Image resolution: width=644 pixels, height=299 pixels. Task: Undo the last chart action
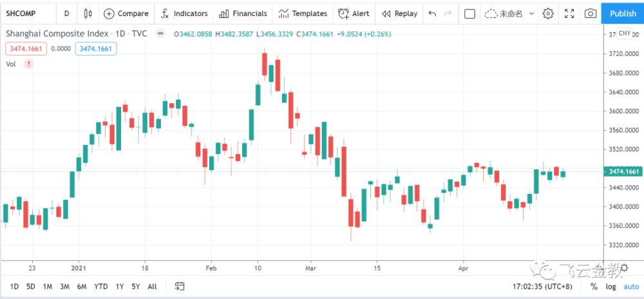(432, 13)
